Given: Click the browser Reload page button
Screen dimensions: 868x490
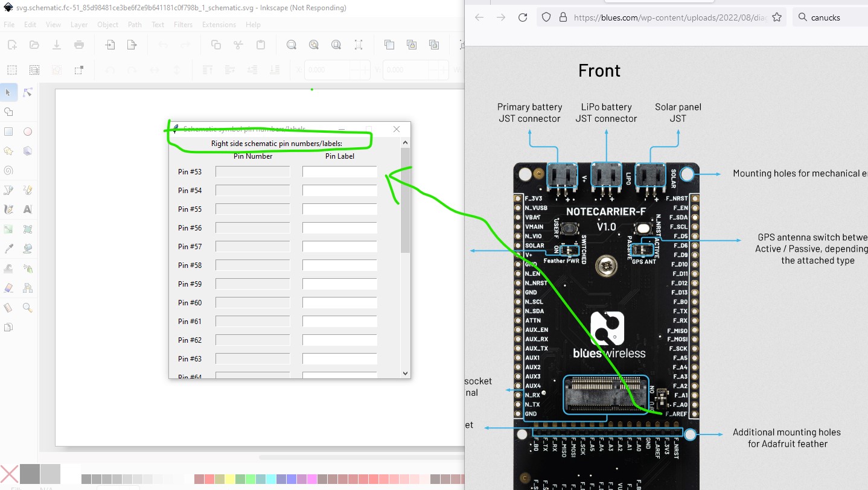Looking at the screenshot, I should click(x=523, y=17).
